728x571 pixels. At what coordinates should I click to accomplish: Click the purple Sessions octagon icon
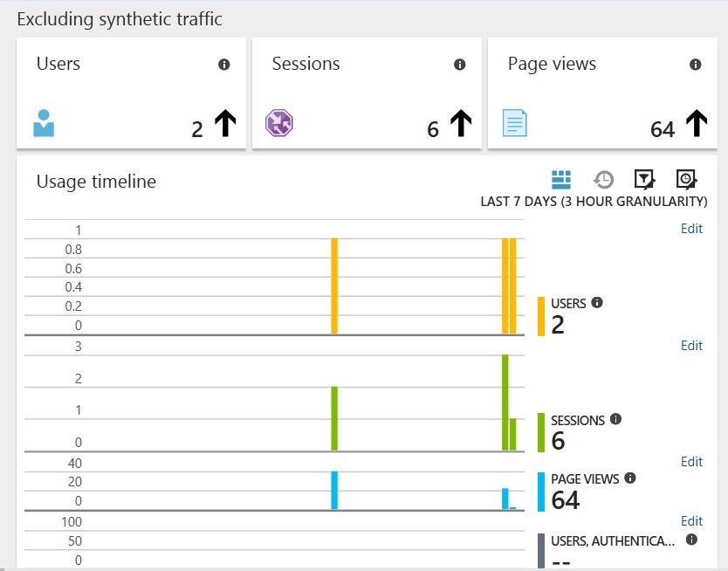click(279, 123)
